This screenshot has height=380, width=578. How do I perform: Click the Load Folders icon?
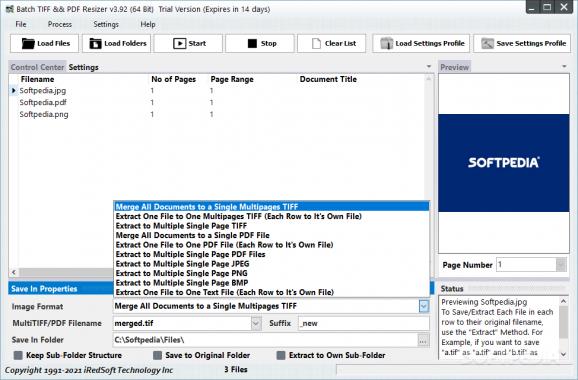pyautogui.click(x=95, y=43)
